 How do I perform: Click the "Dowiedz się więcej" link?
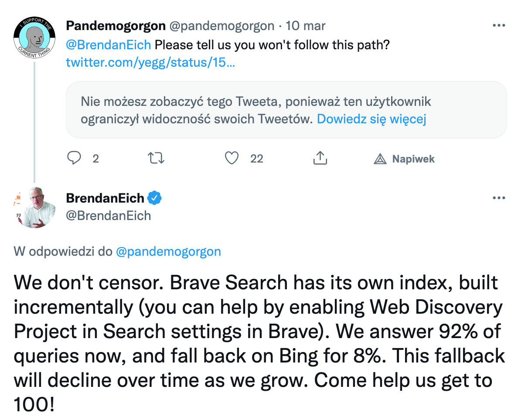pyautogui.click(x=371, y=119)
